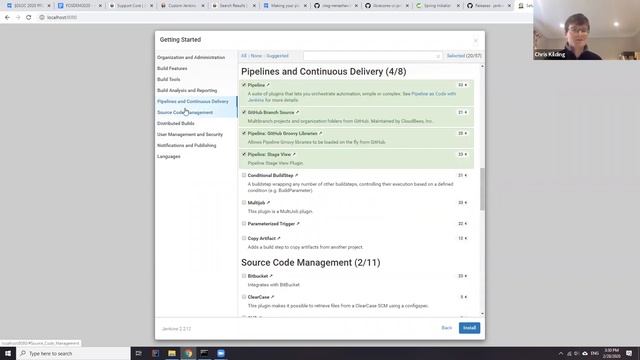Check the Copy Artifact checkbox
The width and height of the screenshot is (640, 360).
click(x=244, y=238)
